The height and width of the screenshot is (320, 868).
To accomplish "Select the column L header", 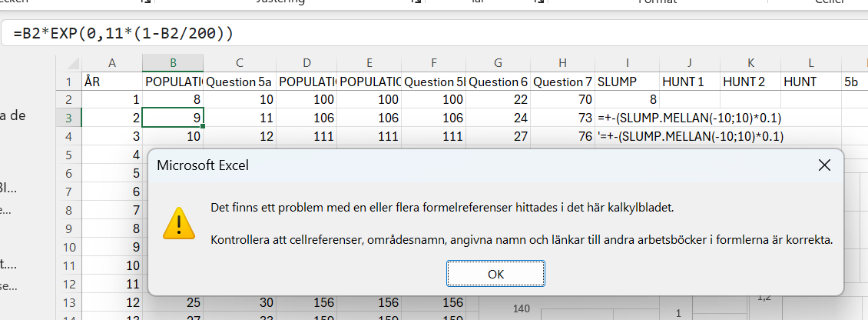I will [x=810, y=62].
